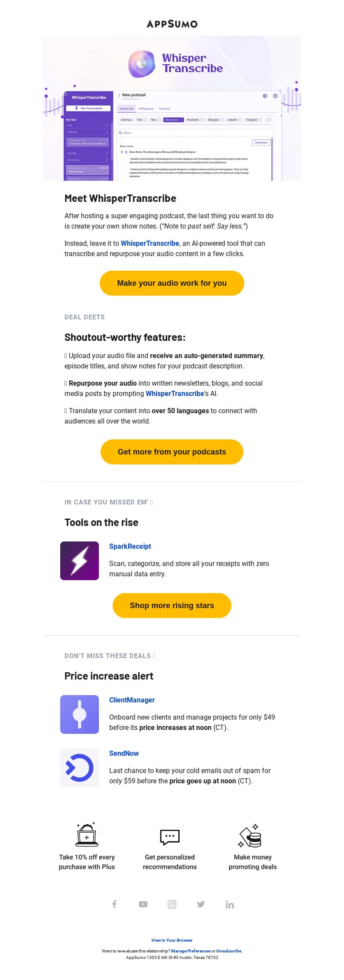Click the SendNow circular arrow logo
Viewport: 344px width, 980px height.
point(80,768)
